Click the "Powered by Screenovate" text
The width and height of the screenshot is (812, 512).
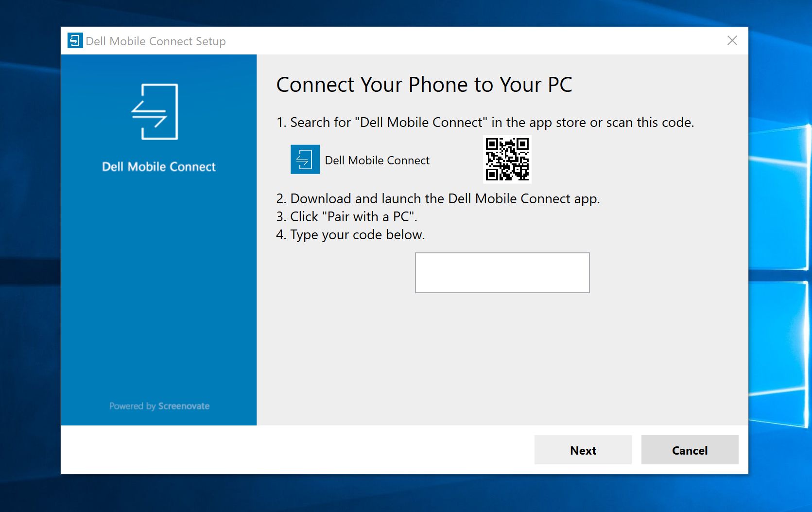tap(159, 406)
